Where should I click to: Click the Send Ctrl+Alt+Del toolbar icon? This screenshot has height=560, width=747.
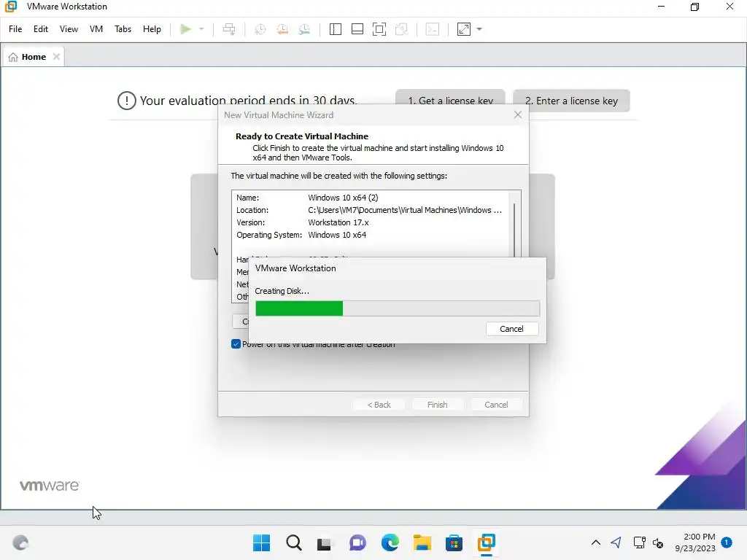(229, 29)
